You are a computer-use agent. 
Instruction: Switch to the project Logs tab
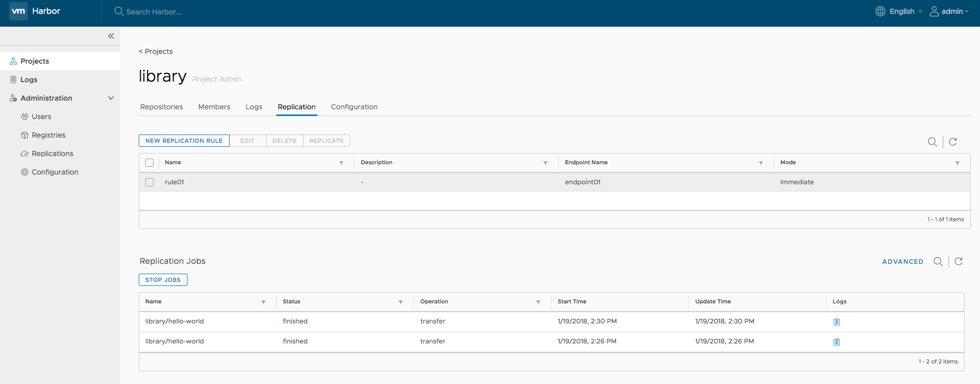point(254,107)
